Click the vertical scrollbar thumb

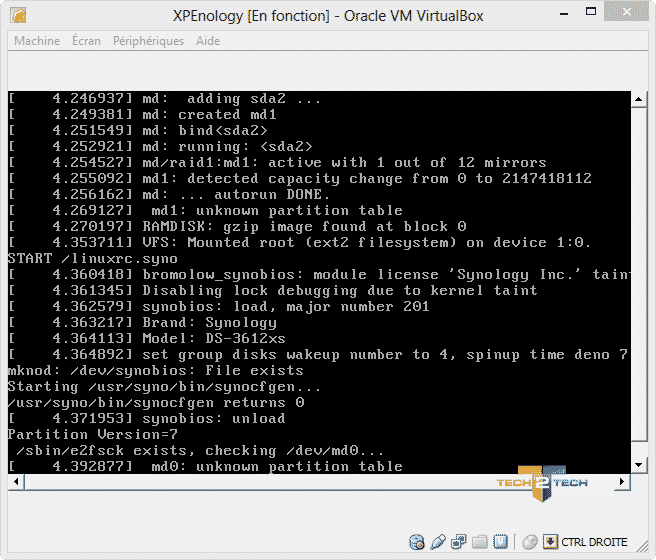point(638,274)
